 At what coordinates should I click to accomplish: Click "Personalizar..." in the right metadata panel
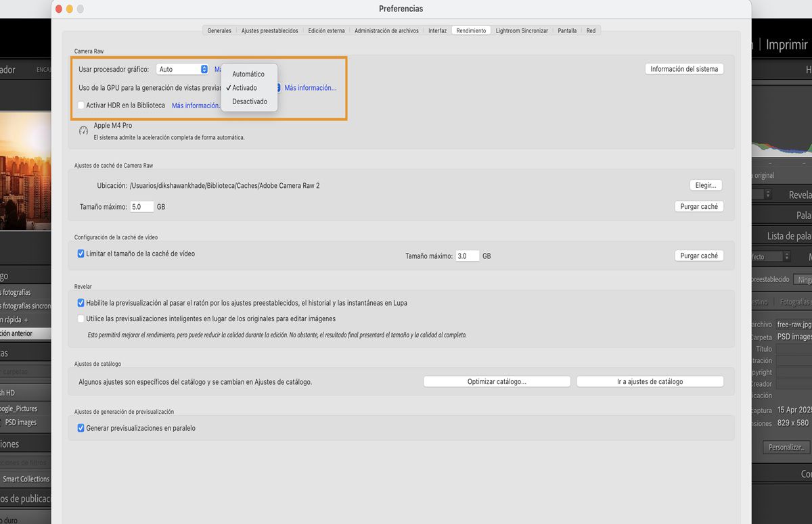(786, 447)
